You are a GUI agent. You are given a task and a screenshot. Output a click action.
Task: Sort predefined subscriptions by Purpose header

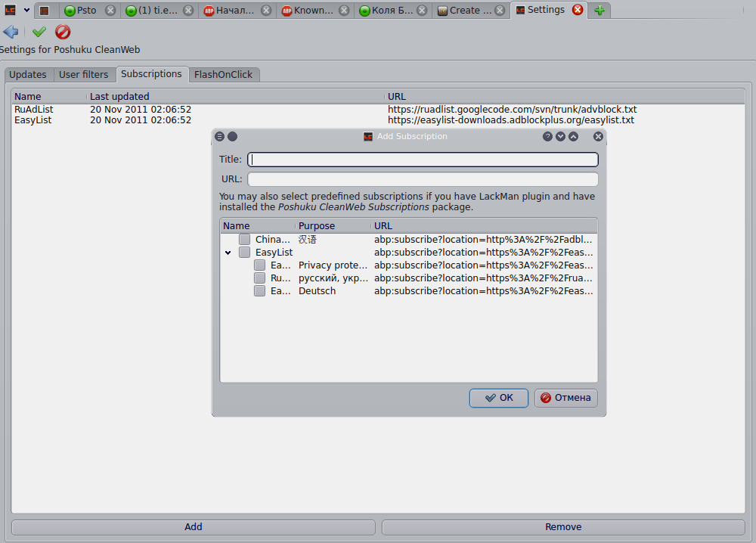coord(333,225)
